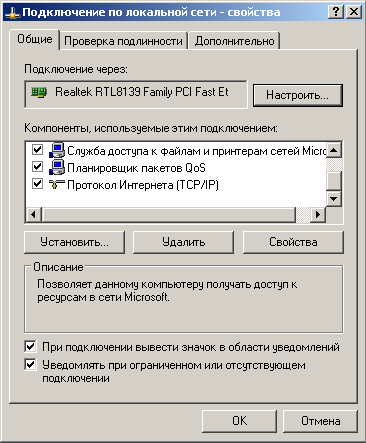Click the title bar network connection icon
The width and height of the screenshot is (366, 443).
(x=13, y=12)
